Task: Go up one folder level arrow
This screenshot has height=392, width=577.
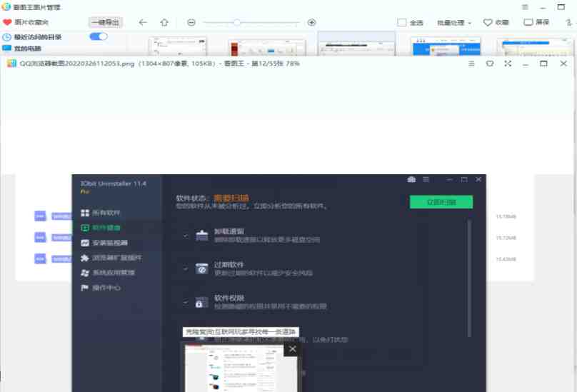Action: click(164, 22)
